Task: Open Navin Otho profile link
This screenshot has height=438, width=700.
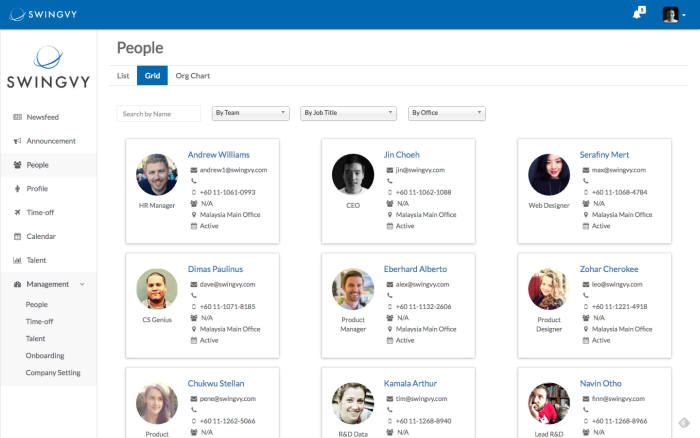Action: 600,384
